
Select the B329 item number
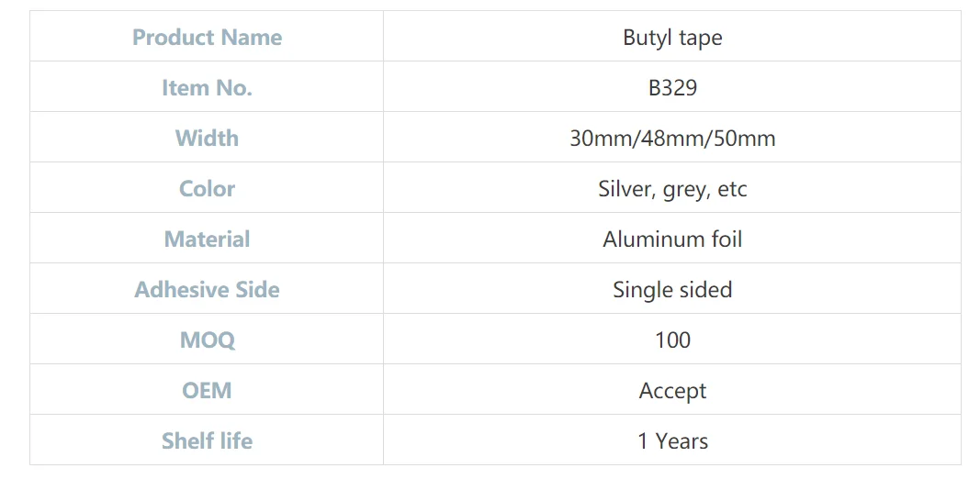pyautogui.click(x=672, y=88)
